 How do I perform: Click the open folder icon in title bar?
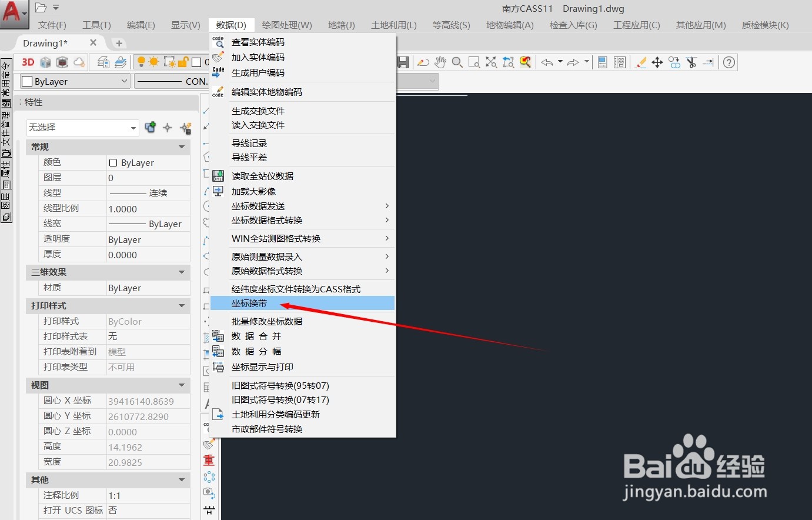tap(41, 8)
